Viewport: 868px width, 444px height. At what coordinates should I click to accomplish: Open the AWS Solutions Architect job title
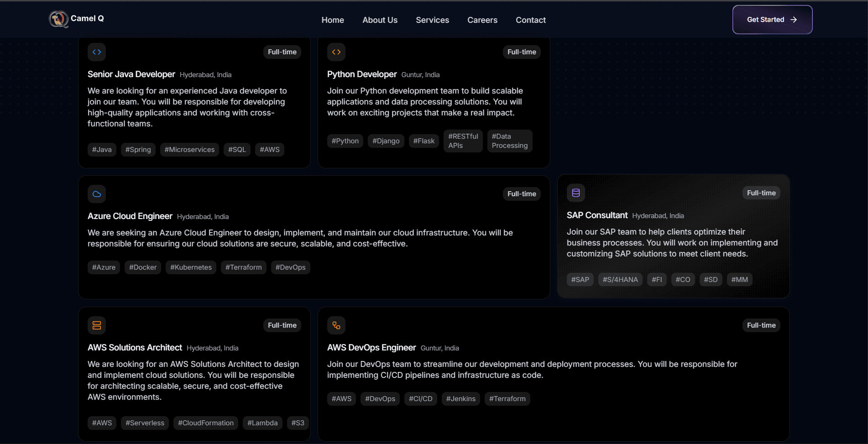(x=135, y=348)
